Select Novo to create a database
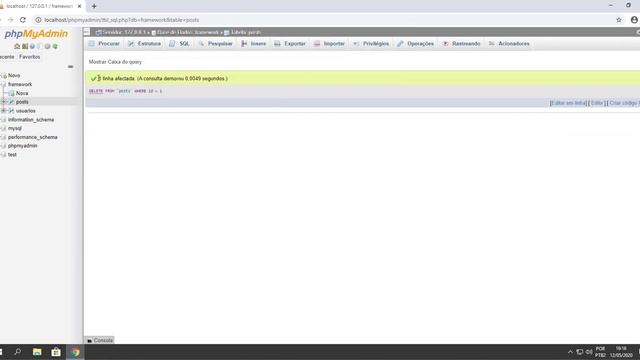This screenshot has height=360, width=640. (14, 76)
